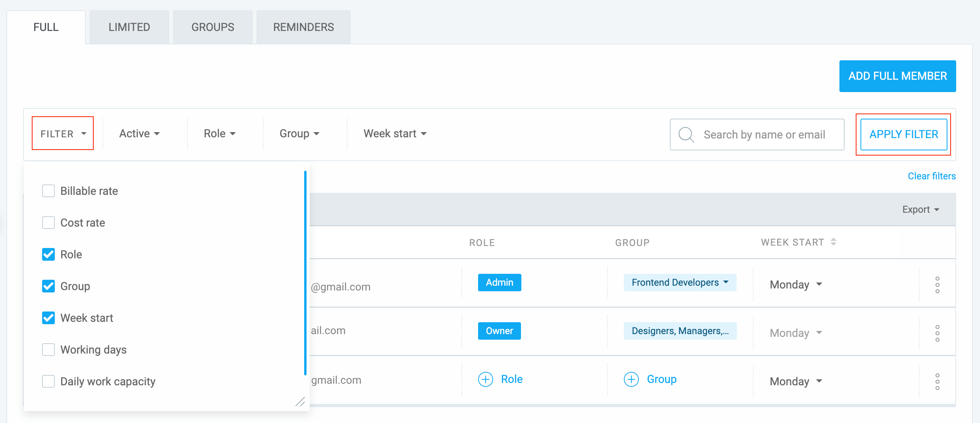Open three-dot menu for Owner row
The width and height of the screenshot is (980, 423).
937,333
